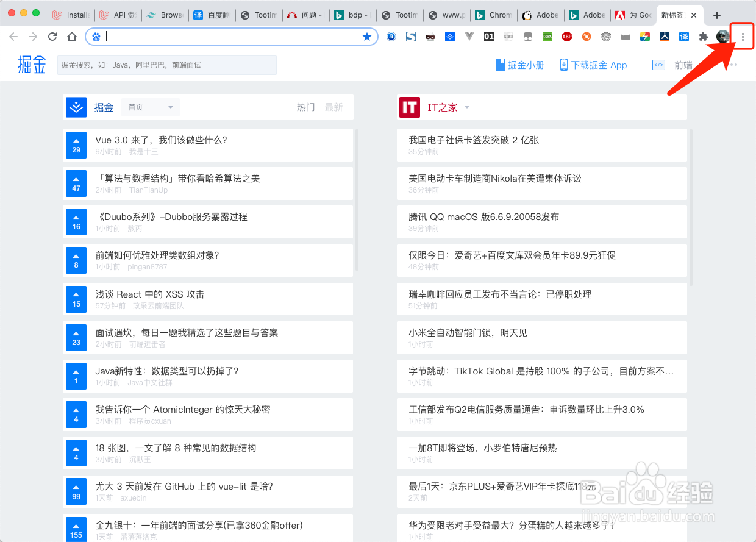The width and height of the screenshot is (756, 542).
Task: Click the 掘金搜索 search box
Action: (x=167, y=65)
